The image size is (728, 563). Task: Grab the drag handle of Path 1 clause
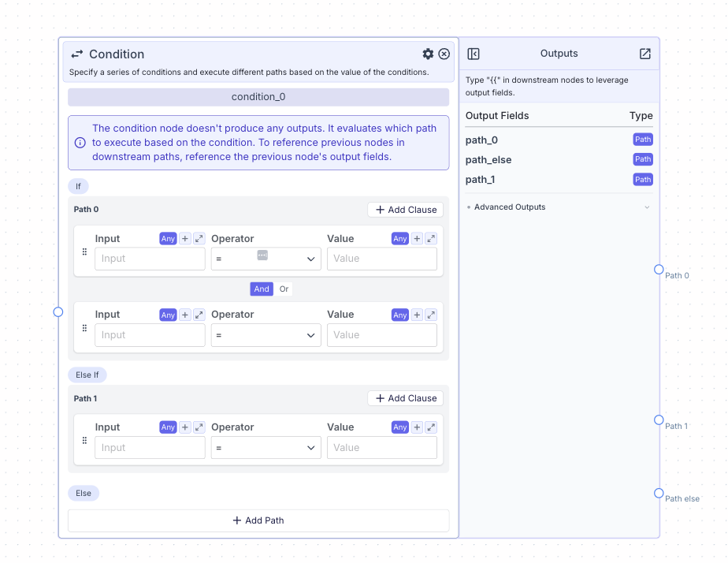84,440
